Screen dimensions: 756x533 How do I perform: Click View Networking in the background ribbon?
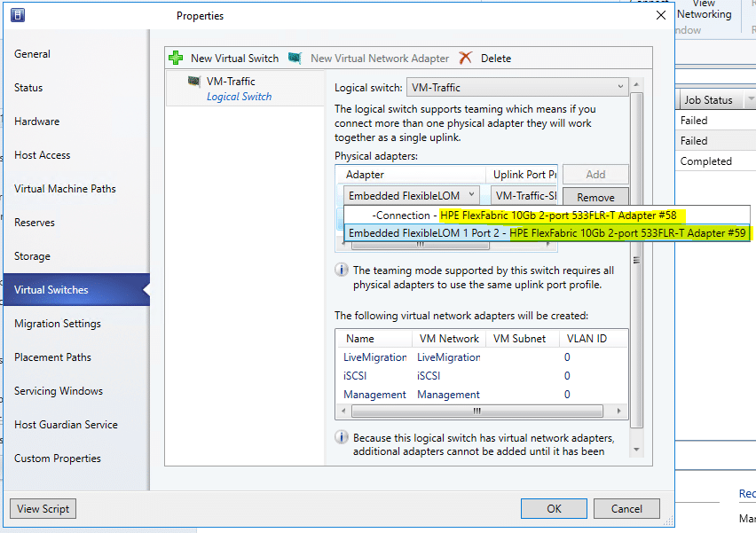pyautogui.click(x=704, y=10)
